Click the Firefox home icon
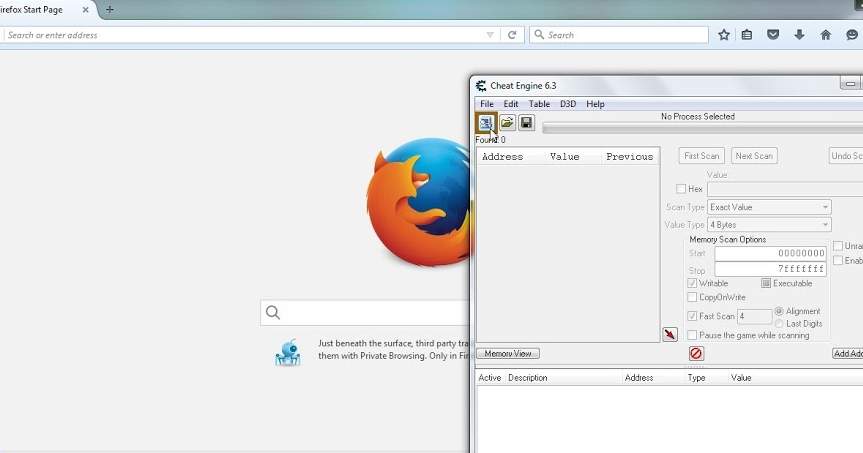 point(826,35)
